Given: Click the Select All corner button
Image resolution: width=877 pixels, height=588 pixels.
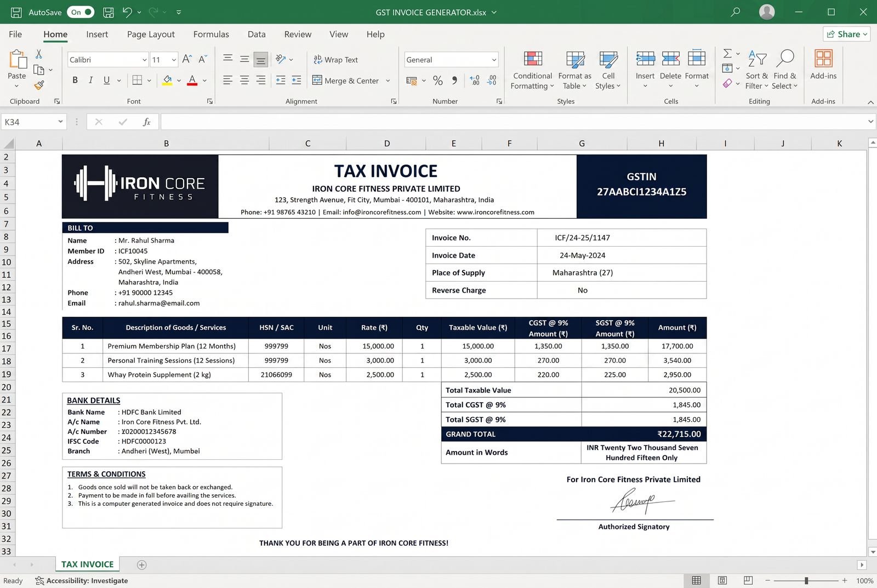Looking at the screenshot, I should [8, 144].
